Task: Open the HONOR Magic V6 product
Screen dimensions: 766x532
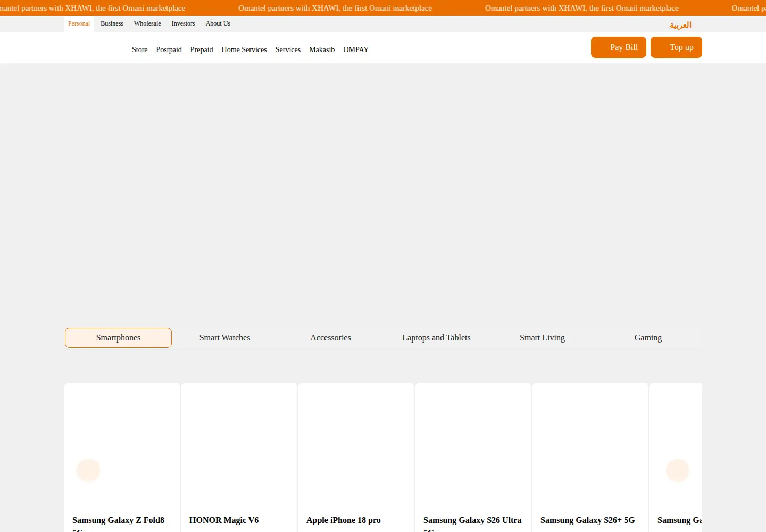Action: (x=224, y=520)
